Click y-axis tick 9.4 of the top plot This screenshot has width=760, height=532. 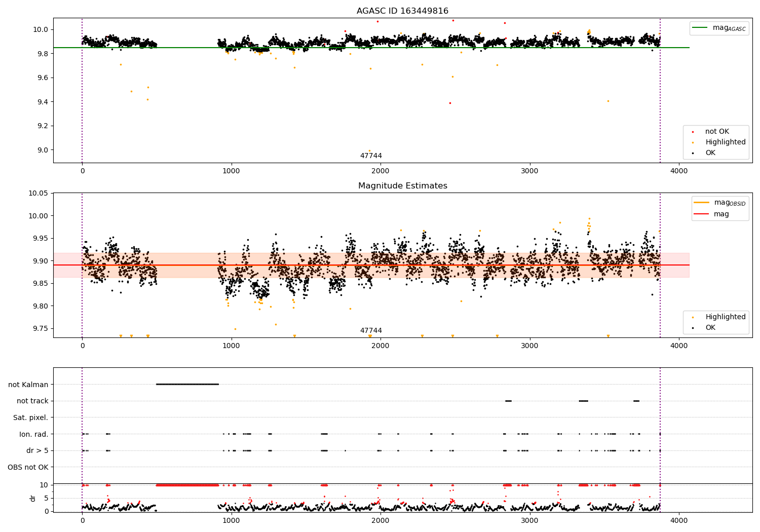click(43, 102)
